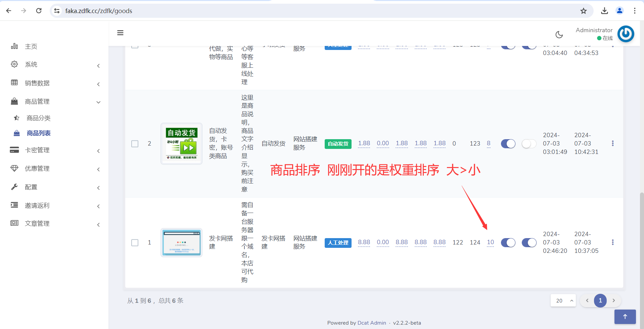The image size is (644, 329).
Task: Expand 销售数据 menu chevron
Action: 98,84
